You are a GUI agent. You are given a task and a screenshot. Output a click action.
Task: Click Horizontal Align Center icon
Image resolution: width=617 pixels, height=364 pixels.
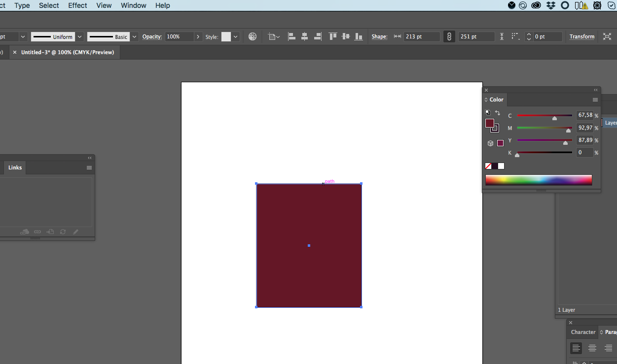[x=305, y=36]
